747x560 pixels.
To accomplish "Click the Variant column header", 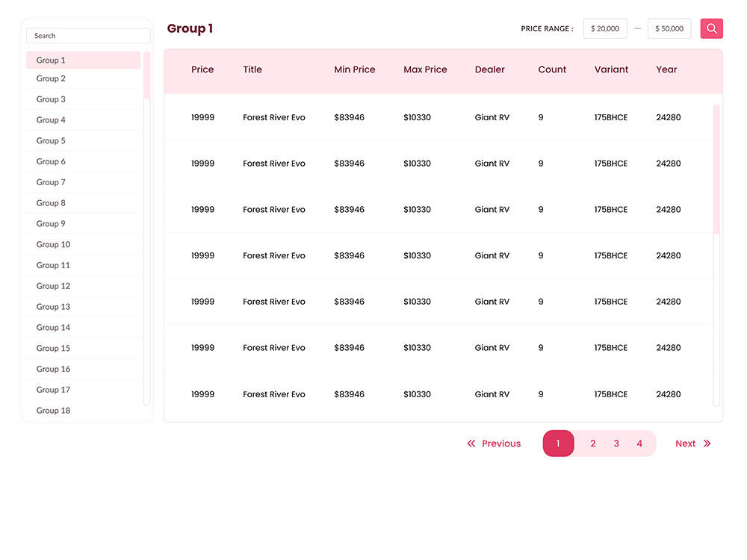I will [611, 69].
